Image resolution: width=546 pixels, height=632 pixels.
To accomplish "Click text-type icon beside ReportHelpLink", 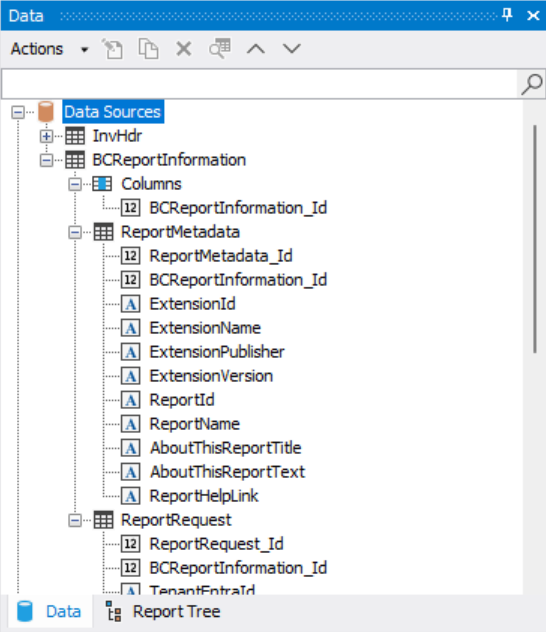I will point(131,496).
